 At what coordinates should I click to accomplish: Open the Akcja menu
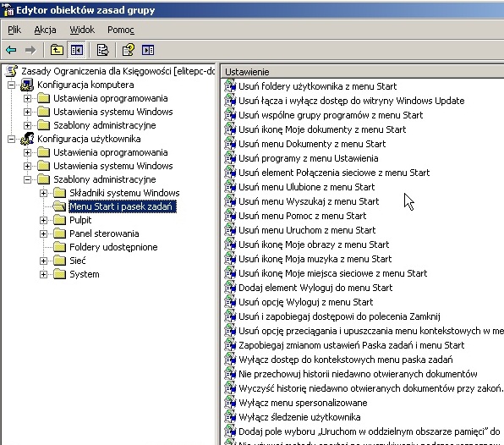(x=45, y=30)
